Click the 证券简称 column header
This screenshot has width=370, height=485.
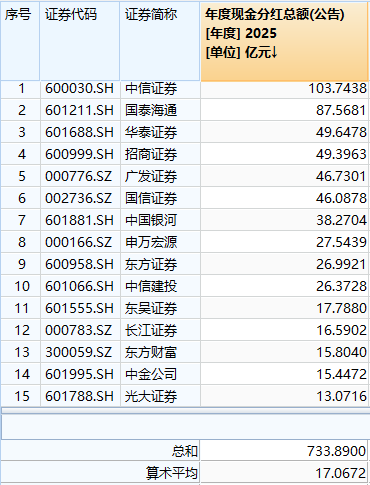coord(160,41)
